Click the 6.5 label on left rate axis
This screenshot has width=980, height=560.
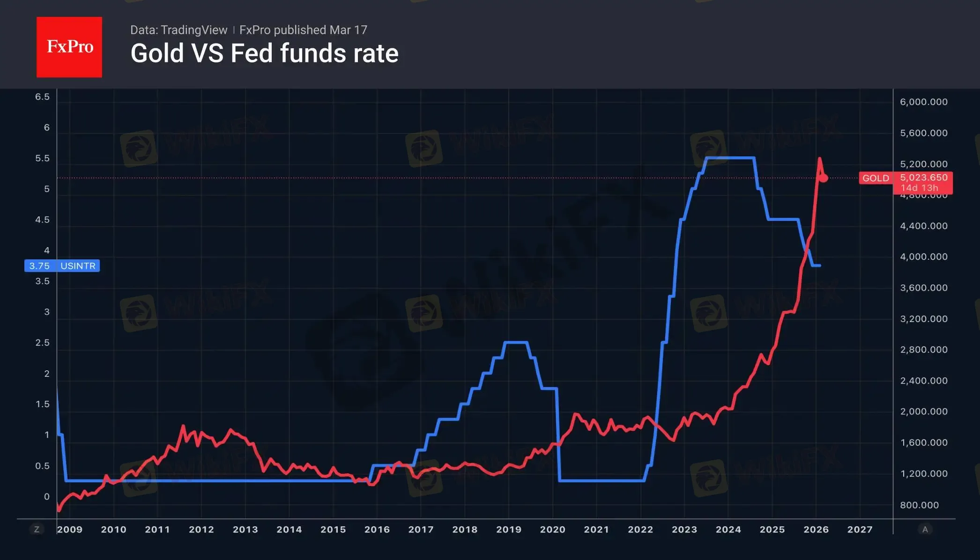coord(42,97)
